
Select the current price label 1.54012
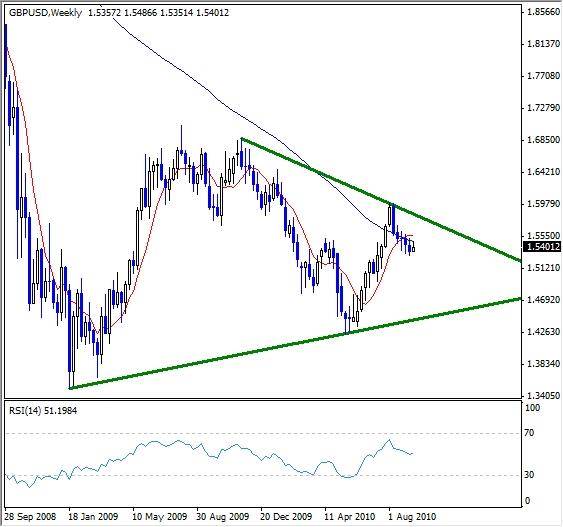[543, 247]
